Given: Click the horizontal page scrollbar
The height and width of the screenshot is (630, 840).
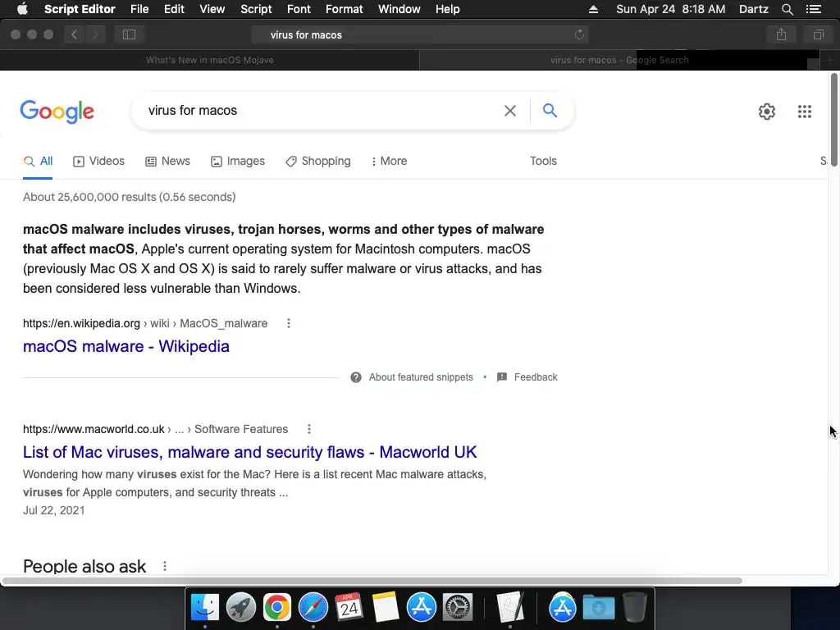Looking at the screenshot, I should (372, 581).
